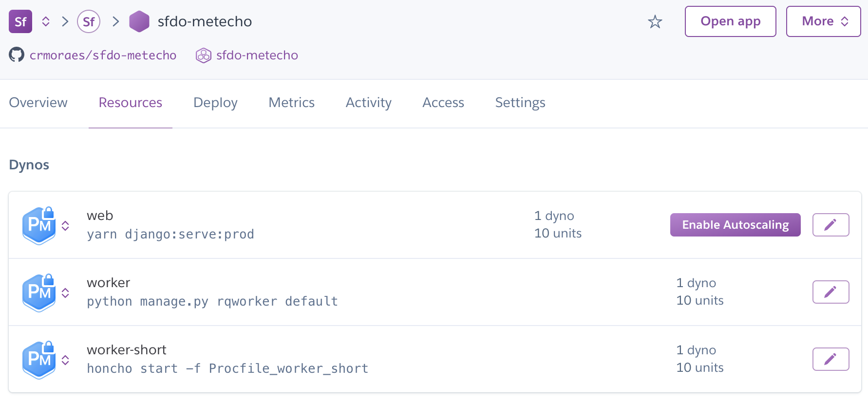Open the account switcher chevrons beside the Sf icon
The height and width of the screenshot is (401, 868).
tap(46, 21)
